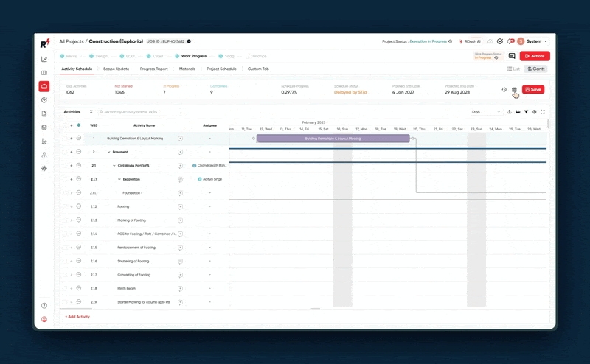The image size is (590, 364).
Task: Collapse the Excavation activity group
Action: [x=119, y=179]
